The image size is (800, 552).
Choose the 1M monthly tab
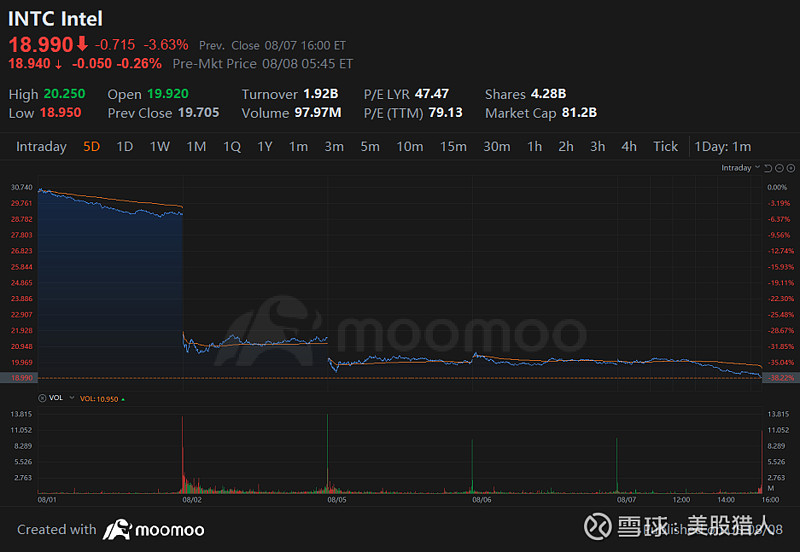[x=196, y=147]
